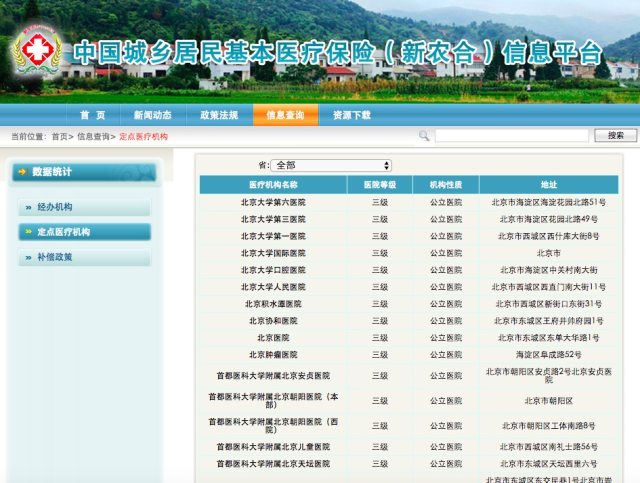Select 首都医科大学附属北京朝阳医院（本部）row name
Viewport: 640px width, 483px height.
point(273,401)
